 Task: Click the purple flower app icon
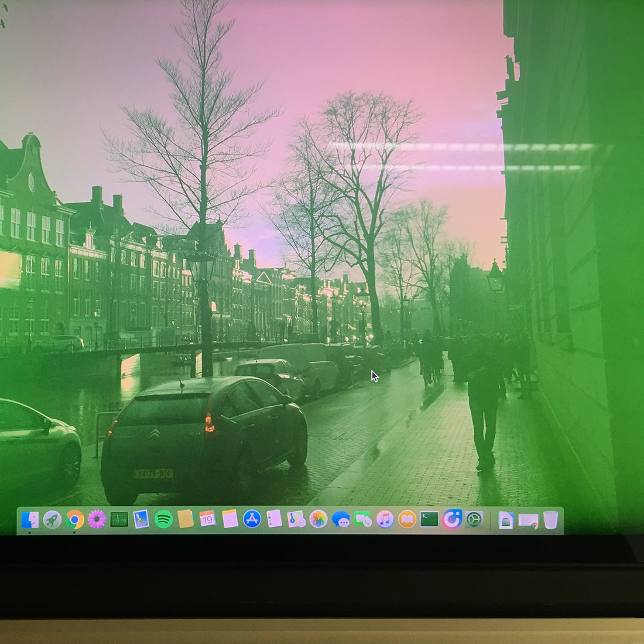97,519
